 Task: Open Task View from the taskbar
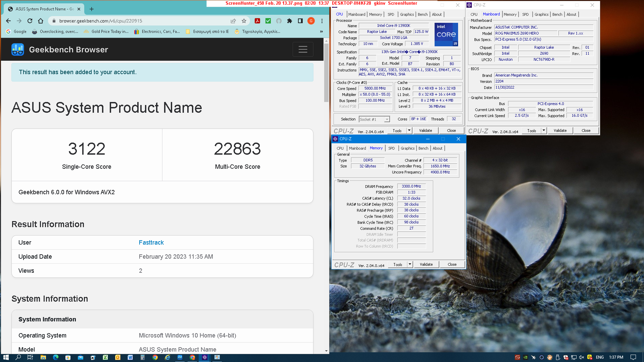click(30, 357)
